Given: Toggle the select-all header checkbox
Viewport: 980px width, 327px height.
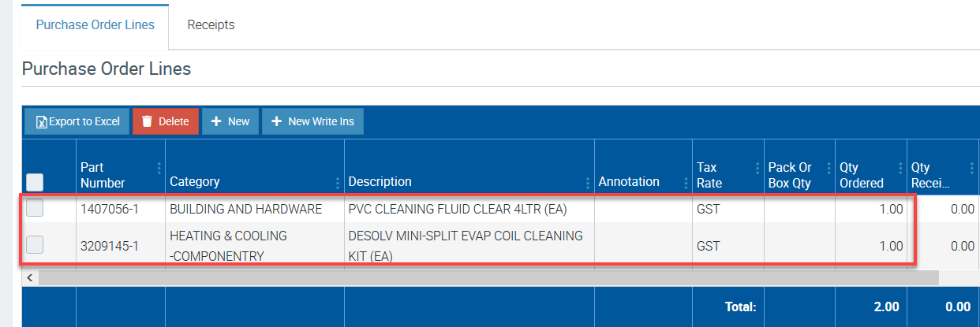Looking at the screenshot, I should coord(35,182).
